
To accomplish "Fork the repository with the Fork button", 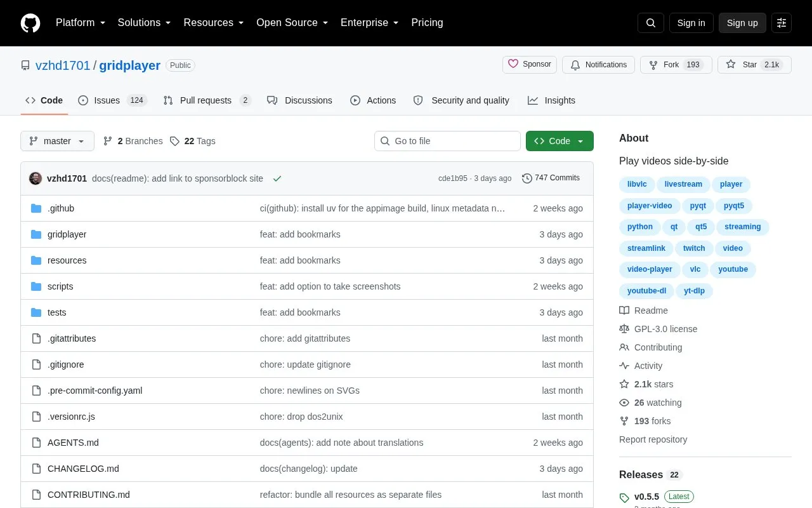I will click(676, 65).
